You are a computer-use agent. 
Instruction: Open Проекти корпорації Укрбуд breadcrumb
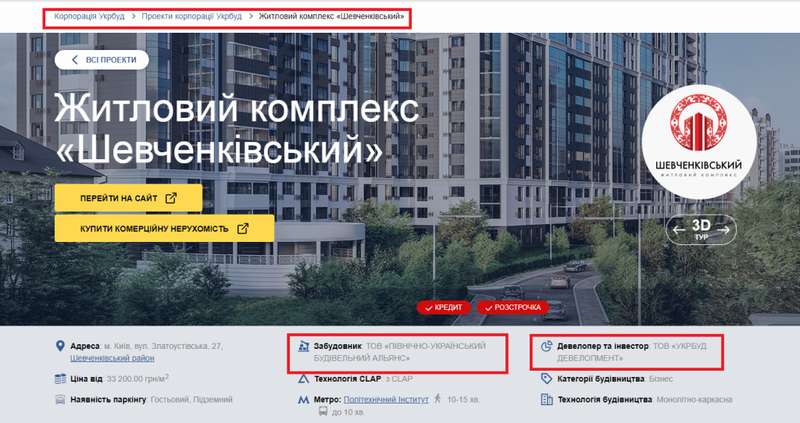[192, 16]
